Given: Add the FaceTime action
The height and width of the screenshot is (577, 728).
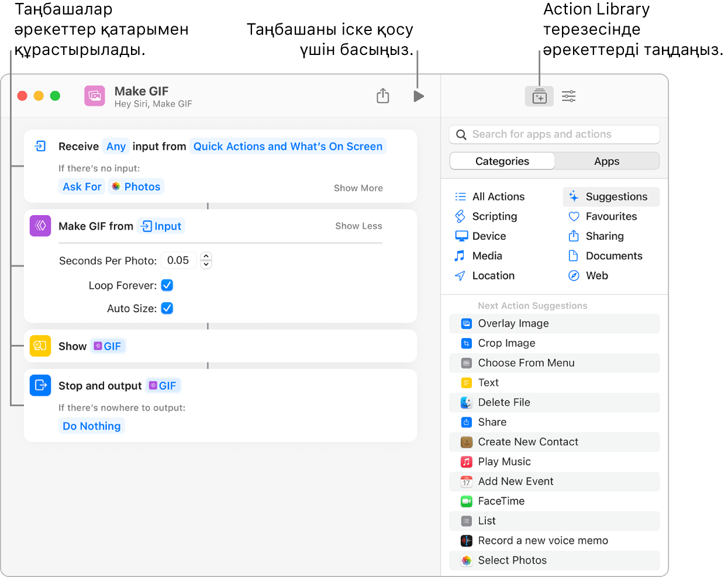Looking at the screenshot, I should coord(501,501).
